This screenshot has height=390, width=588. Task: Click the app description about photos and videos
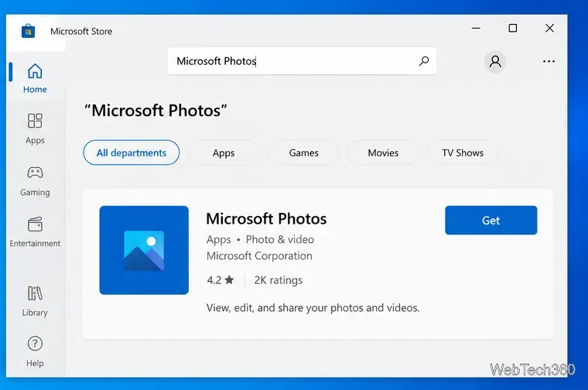click(313, 308)
